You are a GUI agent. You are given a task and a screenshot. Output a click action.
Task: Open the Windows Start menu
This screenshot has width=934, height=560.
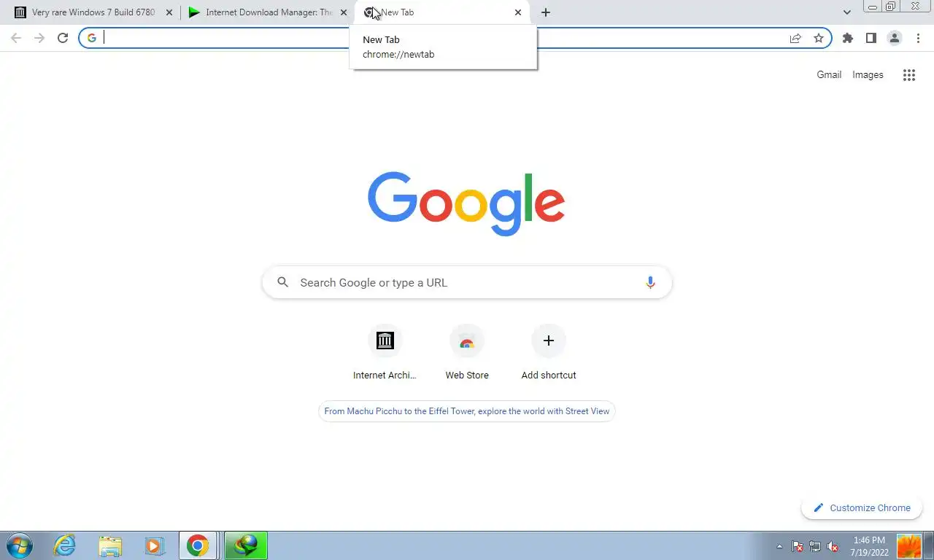[19, 545]
